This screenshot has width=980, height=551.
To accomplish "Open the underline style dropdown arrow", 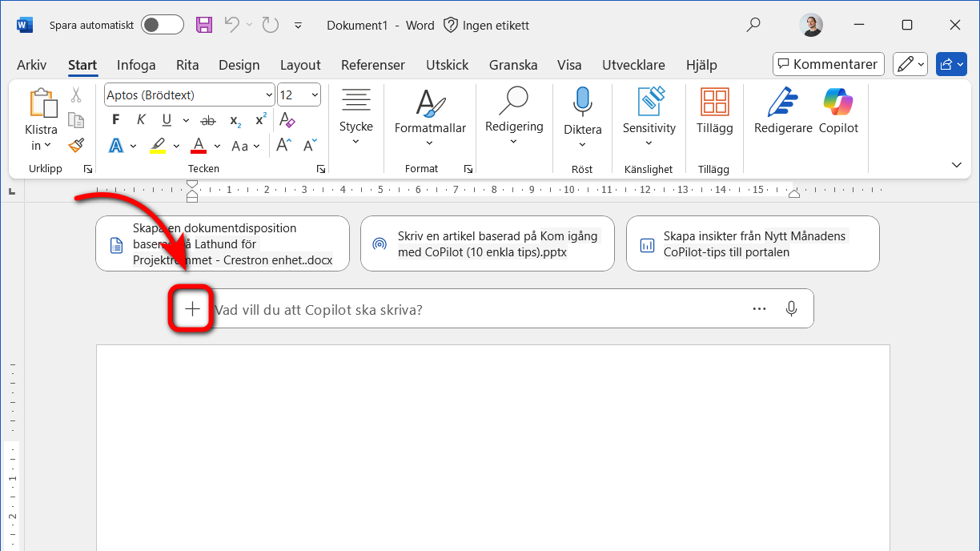I will coord(186,121).
